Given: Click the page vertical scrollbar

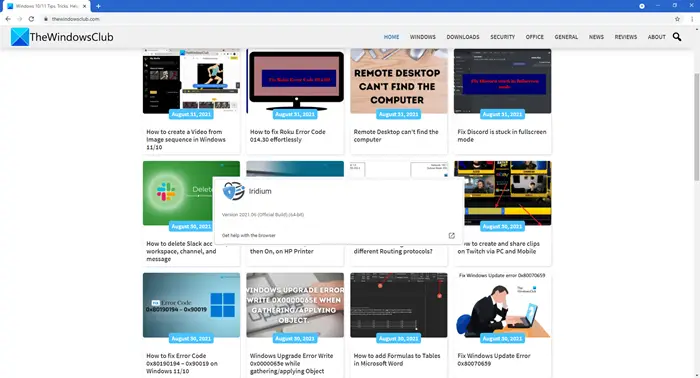Looking at the screenshot, I should coord(696,127).
